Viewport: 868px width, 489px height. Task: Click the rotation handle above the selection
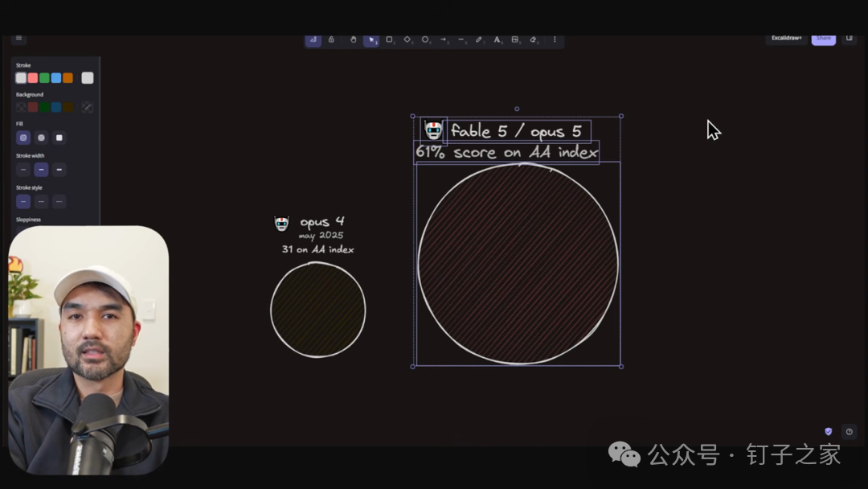coord(517,109)
